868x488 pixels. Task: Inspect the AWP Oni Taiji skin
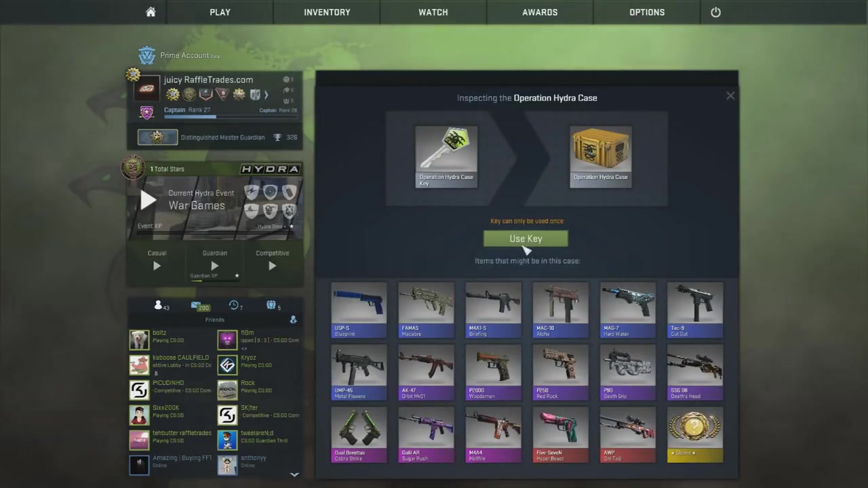628,434
